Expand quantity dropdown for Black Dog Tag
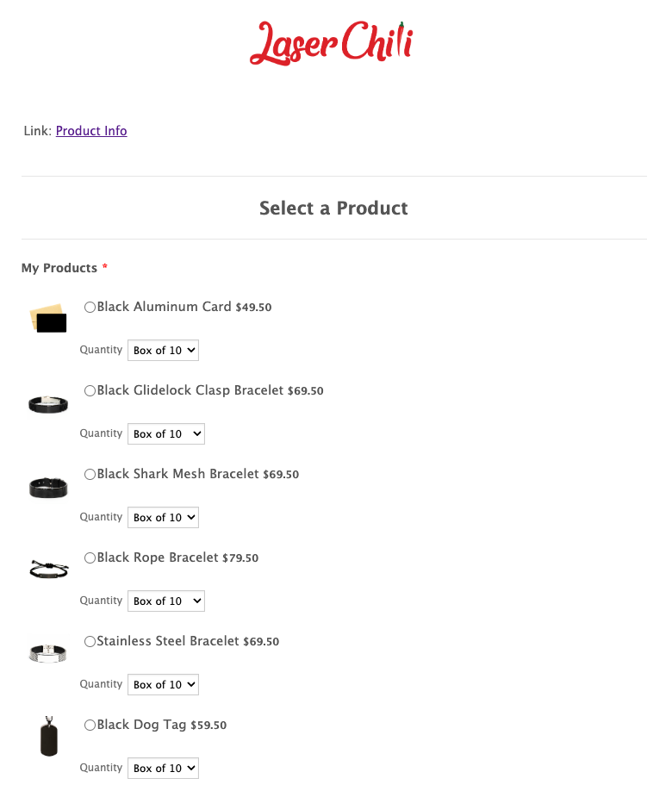 tap(164, 769)
